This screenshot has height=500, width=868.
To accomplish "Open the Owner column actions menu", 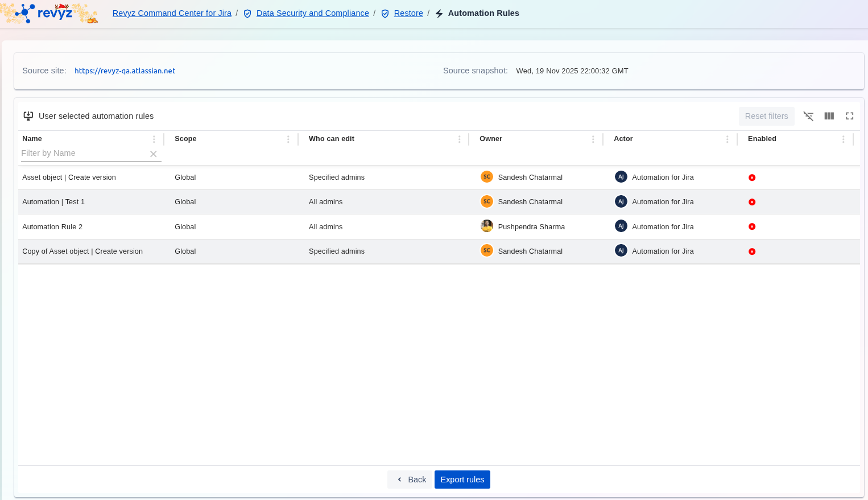I will pyautogui.click(x=593, y=139).
